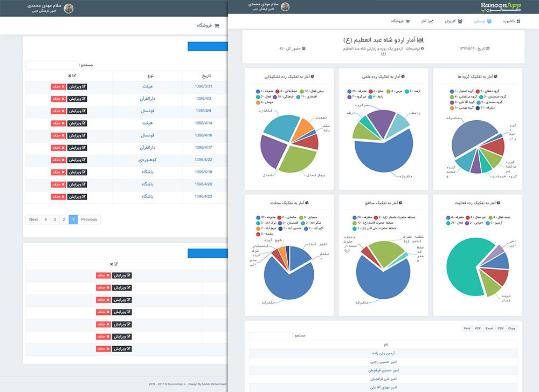Click the پرسنلی personnel group icon

tap(489, 22)
